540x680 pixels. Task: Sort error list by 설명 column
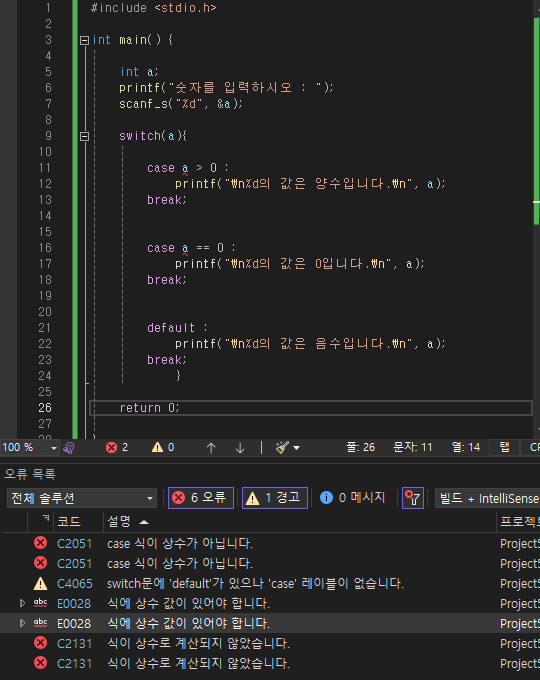(x=299, y=522)
